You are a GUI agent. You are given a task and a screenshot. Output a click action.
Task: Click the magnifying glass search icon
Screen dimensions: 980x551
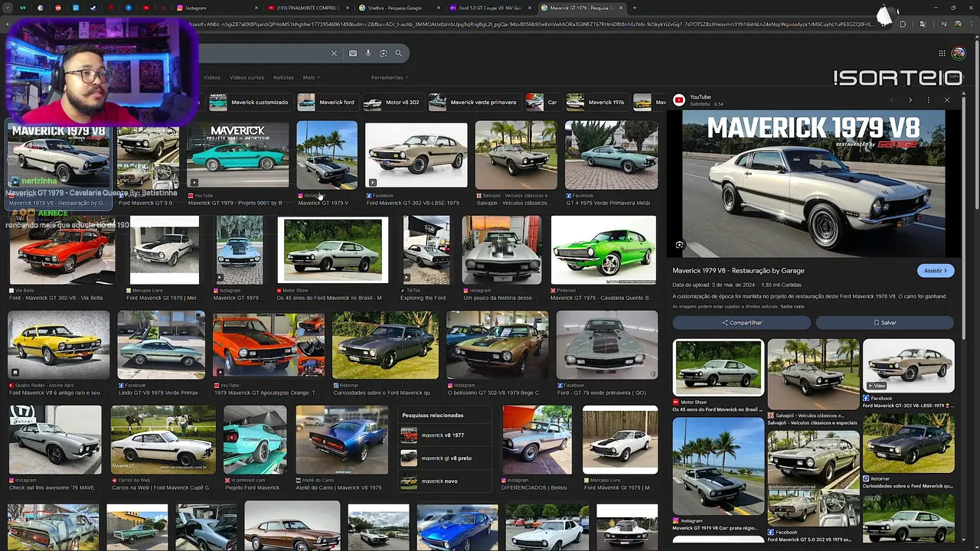(398, 54)
